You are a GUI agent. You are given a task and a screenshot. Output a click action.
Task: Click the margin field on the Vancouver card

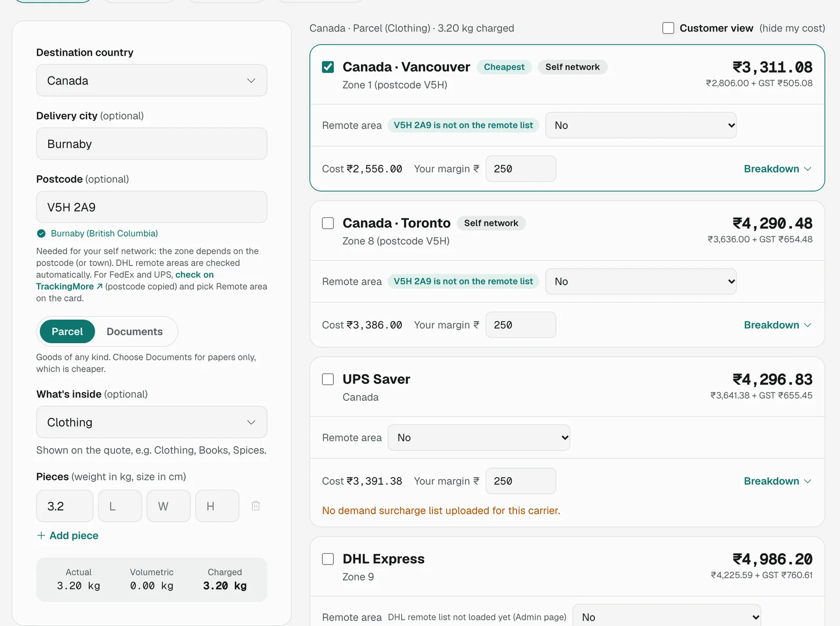point(521,169)
